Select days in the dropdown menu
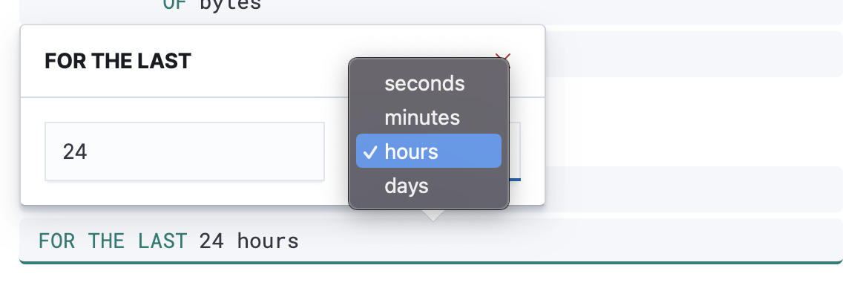Screen dimensions: 868x297 point(407,185)
